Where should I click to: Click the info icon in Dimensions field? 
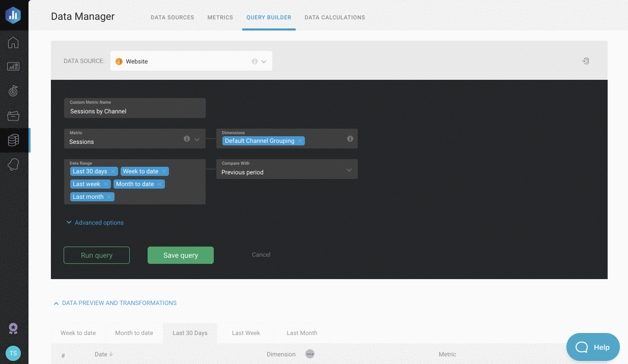[x=350, y=139]
